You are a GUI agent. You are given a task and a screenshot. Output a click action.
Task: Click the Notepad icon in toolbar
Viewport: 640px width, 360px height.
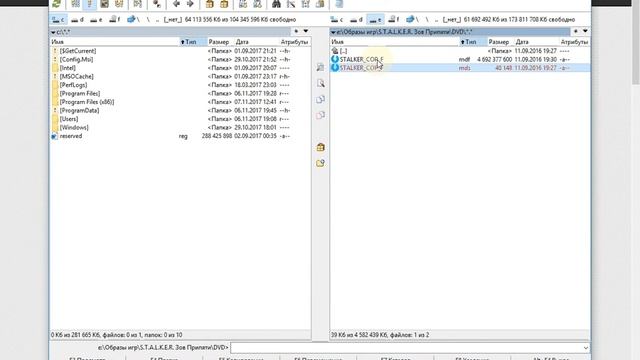pos(339,4)
